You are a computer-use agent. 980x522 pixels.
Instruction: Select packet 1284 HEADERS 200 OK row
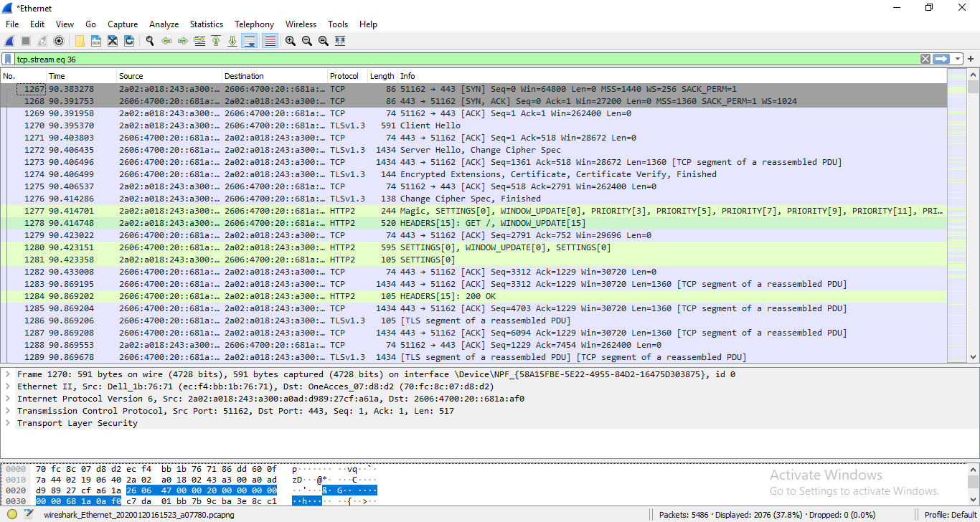[473, 296]
